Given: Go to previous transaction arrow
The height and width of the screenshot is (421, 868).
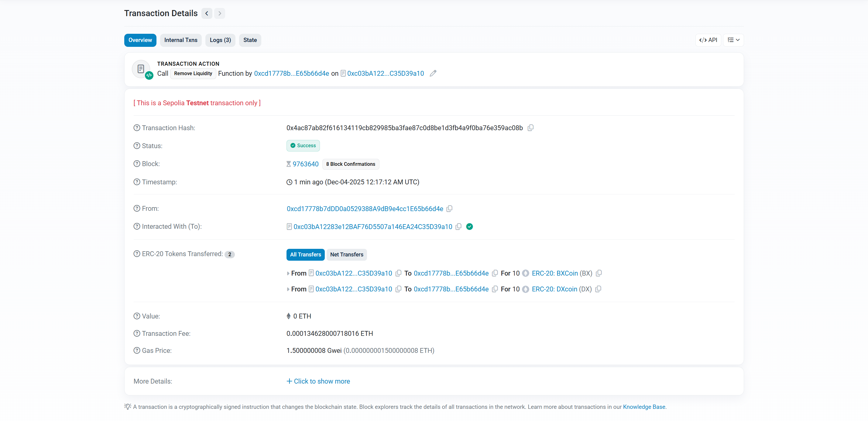Looking at the screenshot, I should click(207, 13).
